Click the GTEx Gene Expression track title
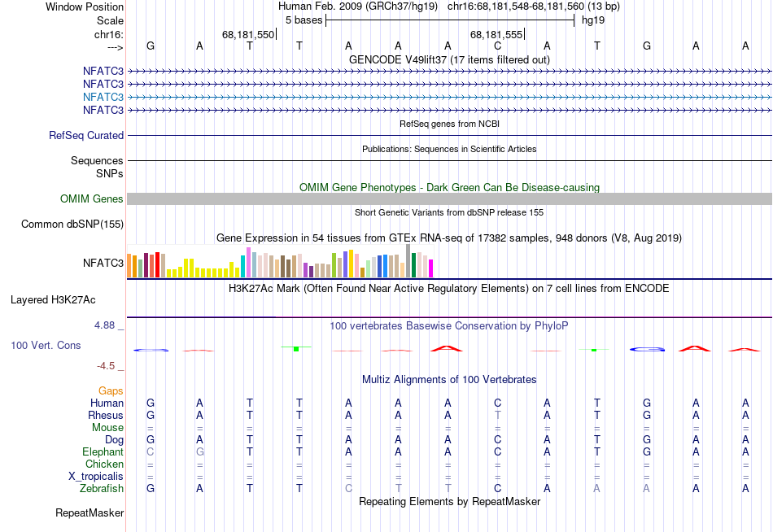Image resolution: width=773 pixels, height=532 pixels. 449,238
